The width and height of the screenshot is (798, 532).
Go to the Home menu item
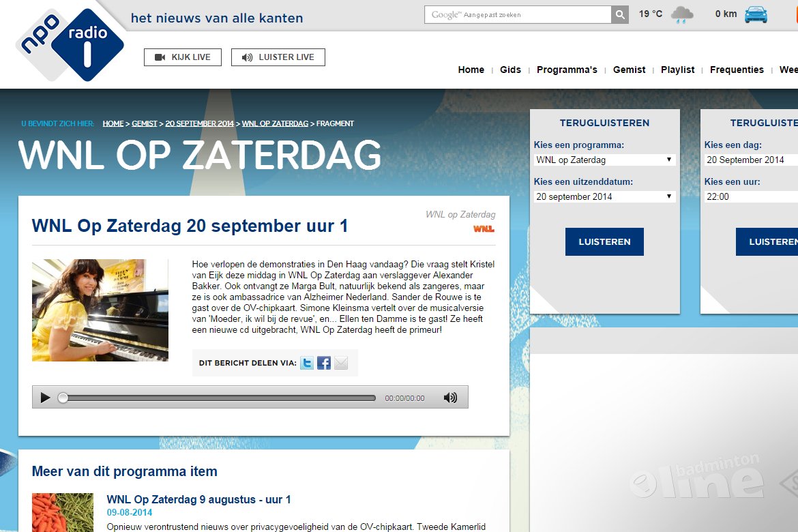pyautogui.click(x=471, y=70)
